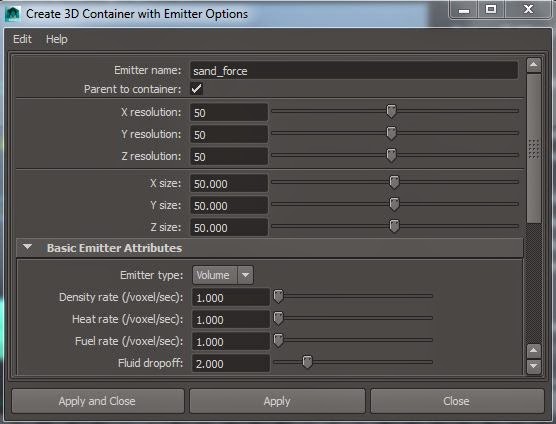This screenshot has width=556, height=424.
Task: Minimize the options window
Action: click(463, 10)
